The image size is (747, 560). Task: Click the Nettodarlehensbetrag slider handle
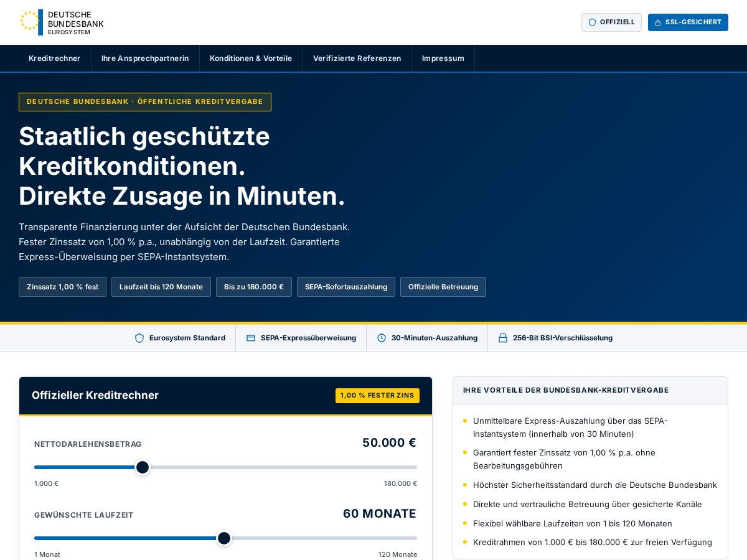143,467
